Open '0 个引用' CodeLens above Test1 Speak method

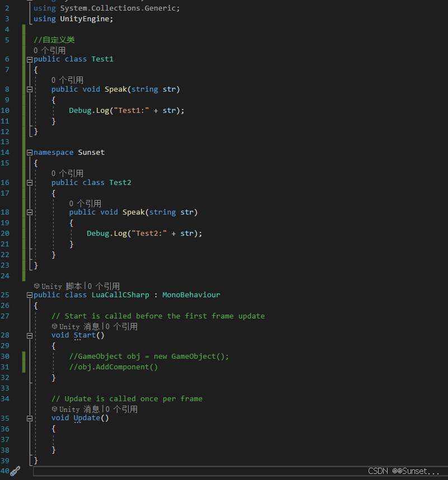click(x=68, y=80)
